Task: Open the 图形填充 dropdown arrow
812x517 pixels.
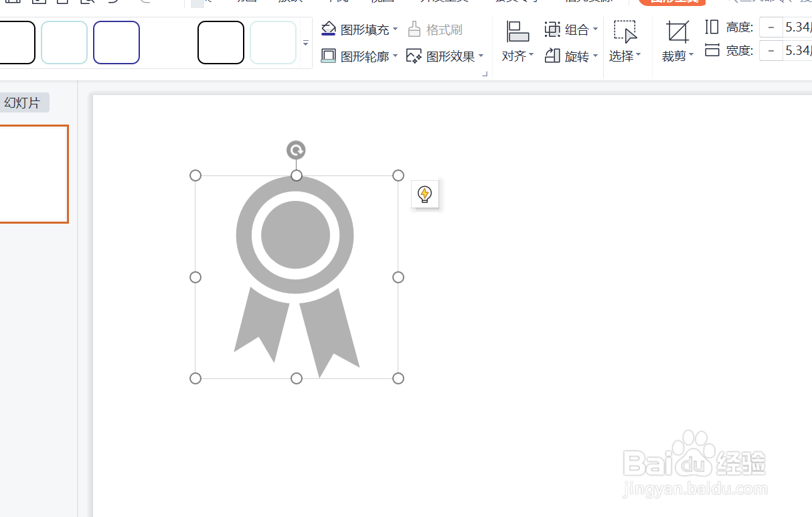Action: pyautogui.click(x=395, y=29)
